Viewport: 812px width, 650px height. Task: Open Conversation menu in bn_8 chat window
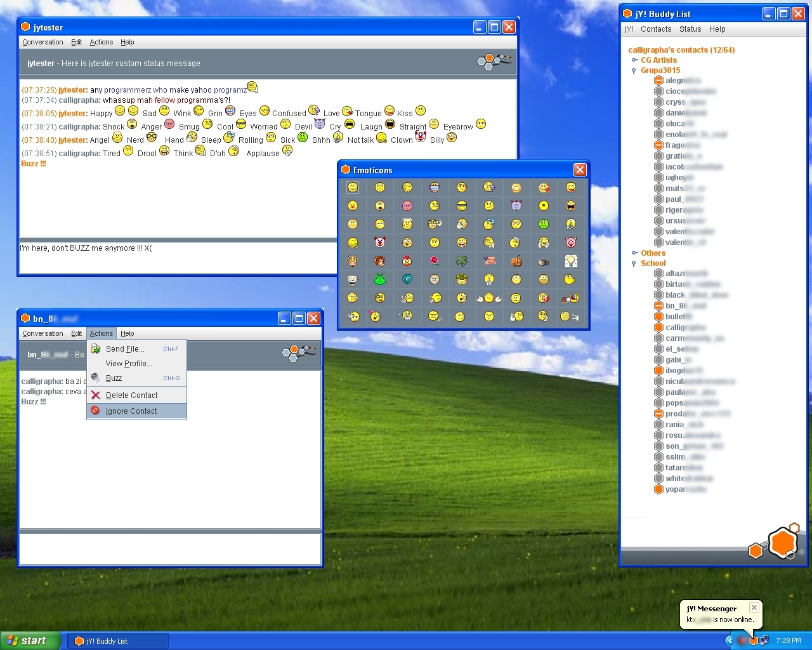(43, 333)
